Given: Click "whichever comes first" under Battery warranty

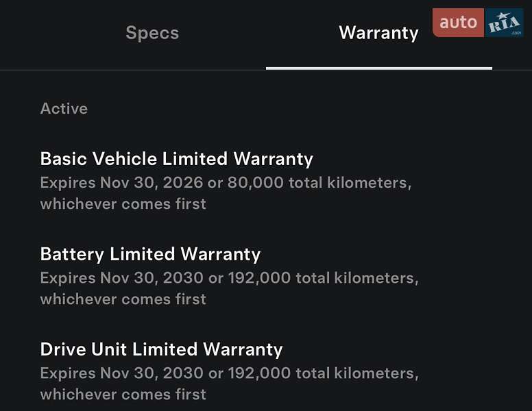Looking at the screenshot, I should click(x=123, y=299).
